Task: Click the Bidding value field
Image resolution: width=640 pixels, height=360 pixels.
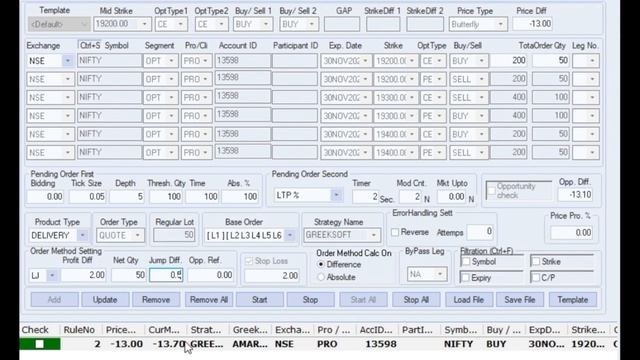Action: (x=46, y=197)
